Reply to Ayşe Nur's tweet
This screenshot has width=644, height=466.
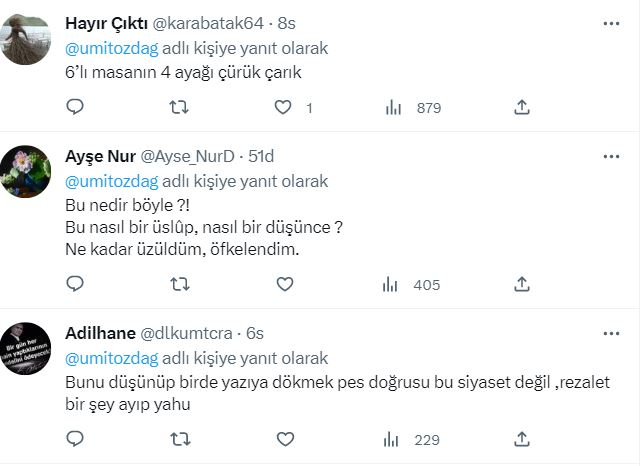click(75, 285)
